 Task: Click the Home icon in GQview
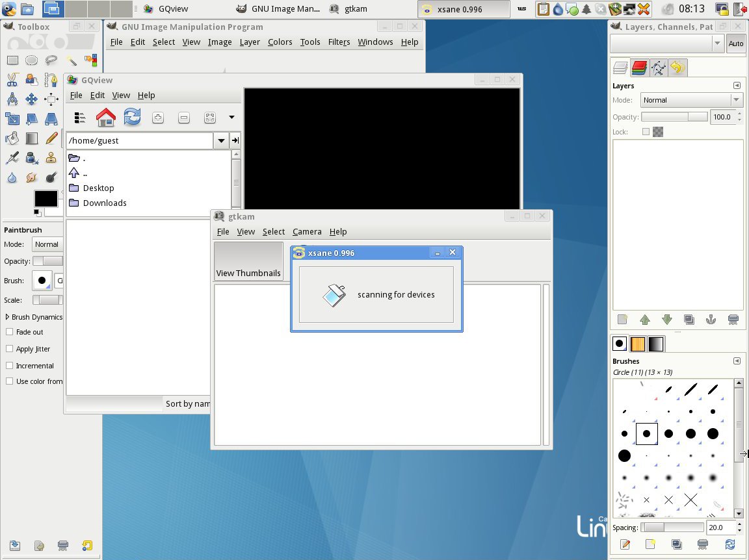[105, 117]
